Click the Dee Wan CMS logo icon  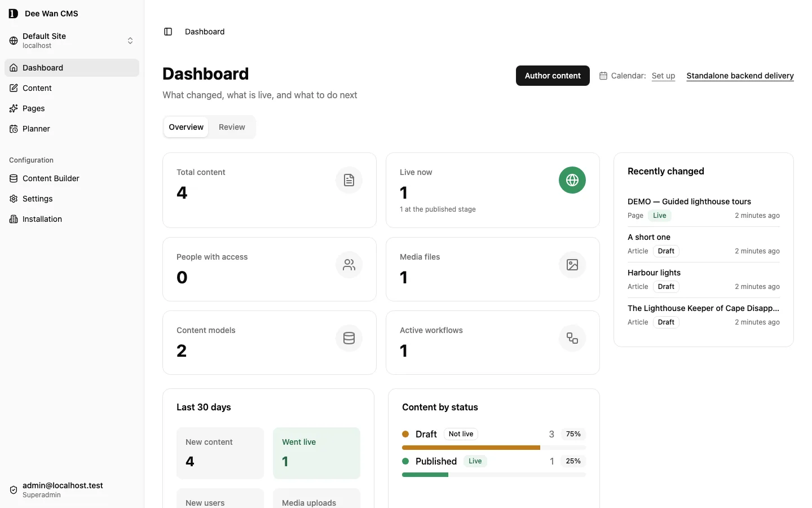[x=14, y=14]
